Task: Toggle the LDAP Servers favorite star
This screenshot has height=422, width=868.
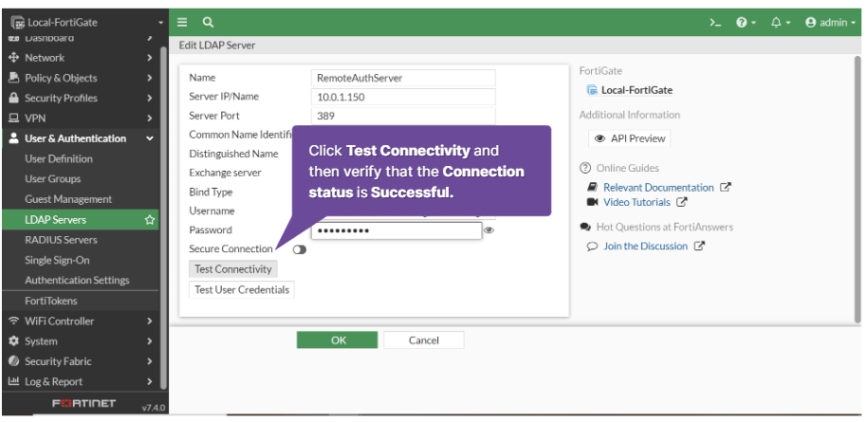Action: pyautogui.click(x=150, y=220)
